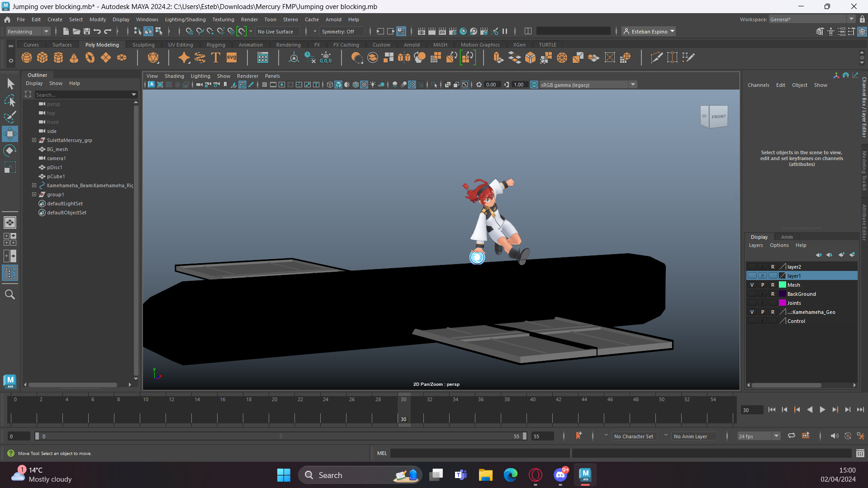The width and height of the screenshot is (868, 488).
Task: Create a Polygon Cube from the shelf
Action: click(43, 57)
